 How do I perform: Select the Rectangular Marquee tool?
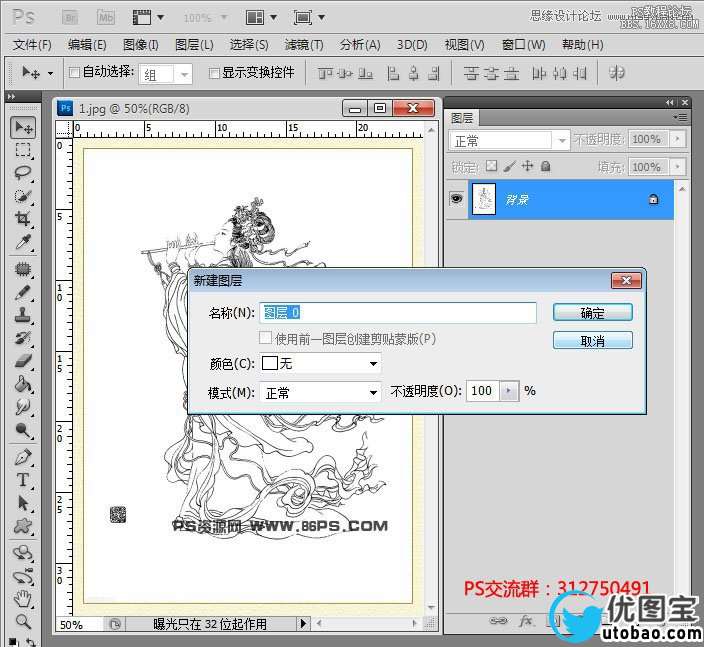pos(23,150)
